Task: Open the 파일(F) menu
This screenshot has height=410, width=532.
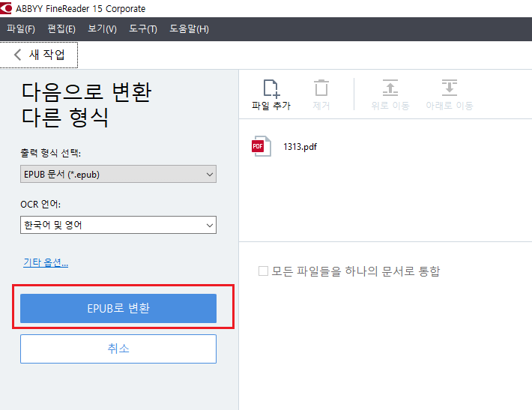Action: click(21, 28)
